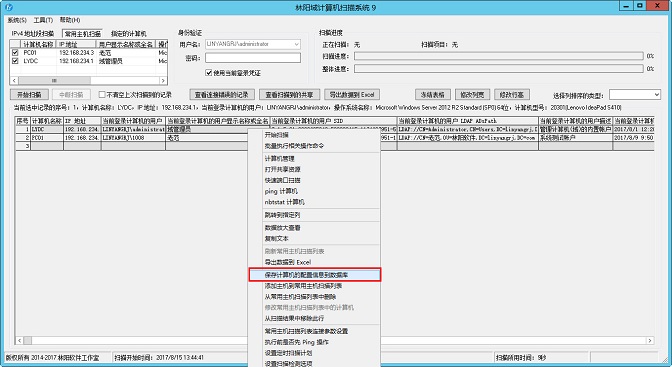This screenshot has height=367, width=672.
Task: Open the 工具(T) menu
Action: click(43, 20)
